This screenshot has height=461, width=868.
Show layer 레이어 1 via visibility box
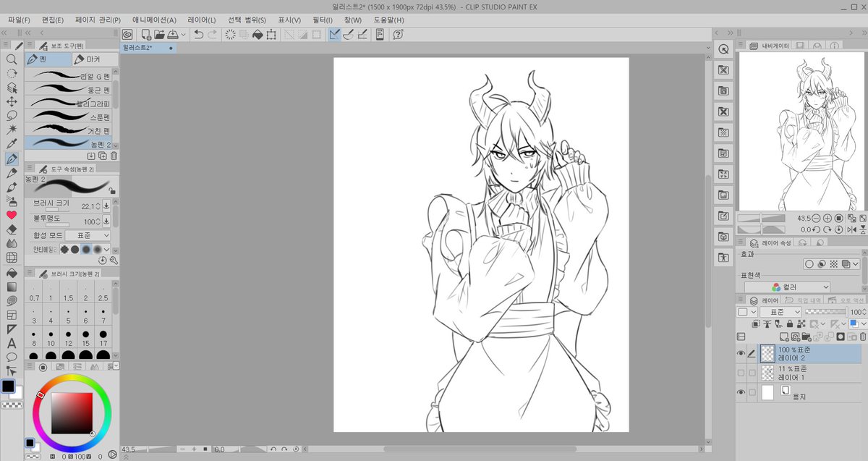pyautogui.click(x=740, y=373)
